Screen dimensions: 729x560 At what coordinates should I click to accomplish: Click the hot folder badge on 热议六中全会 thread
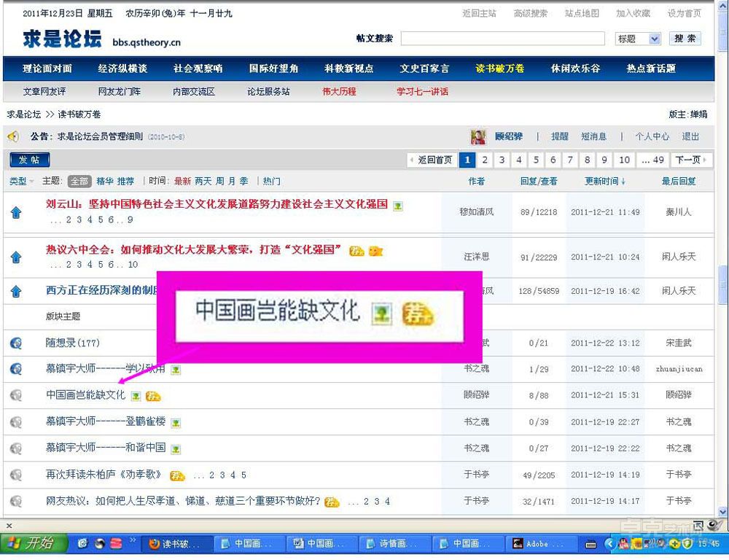pyautogui.click(x=375, y=251)
